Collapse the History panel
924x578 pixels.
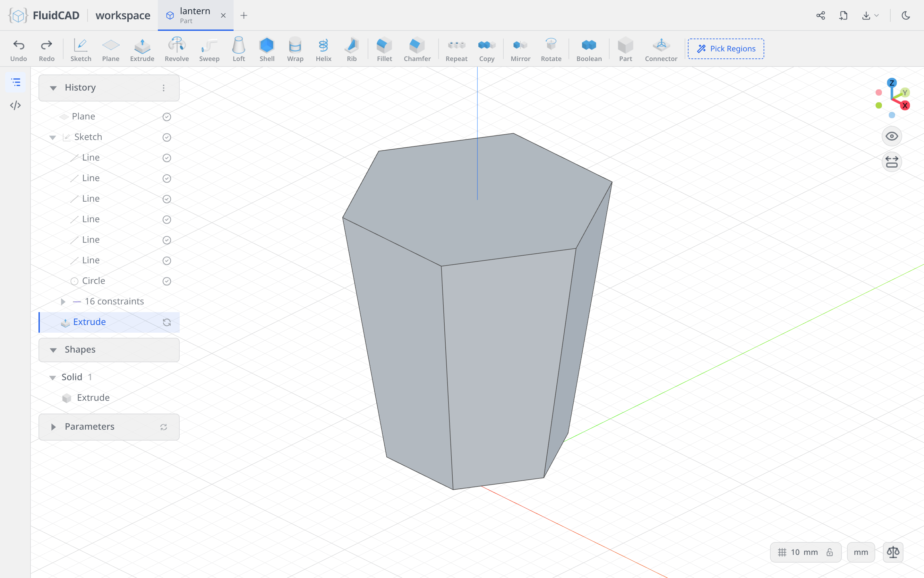tap(53, 88)
